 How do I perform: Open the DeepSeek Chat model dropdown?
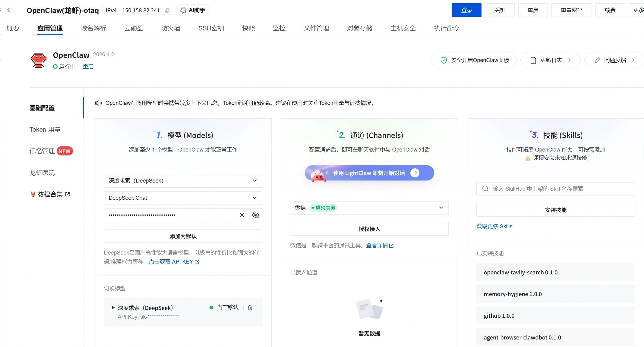point(183,198)
